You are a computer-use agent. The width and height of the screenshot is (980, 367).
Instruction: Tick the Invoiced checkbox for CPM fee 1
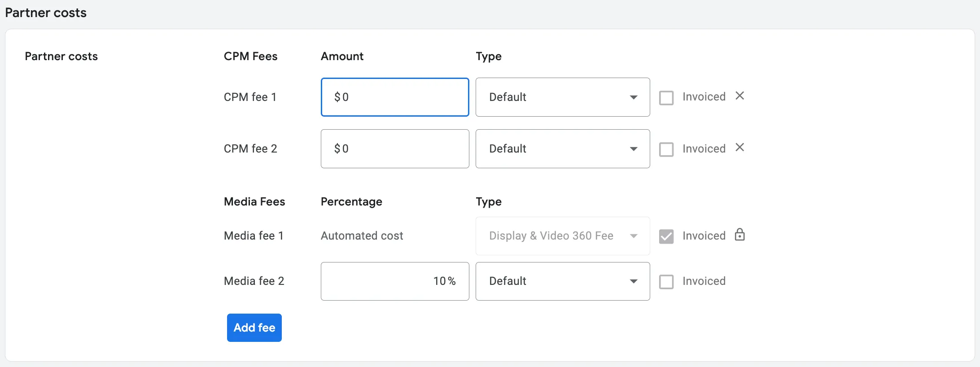click(666, 98)
